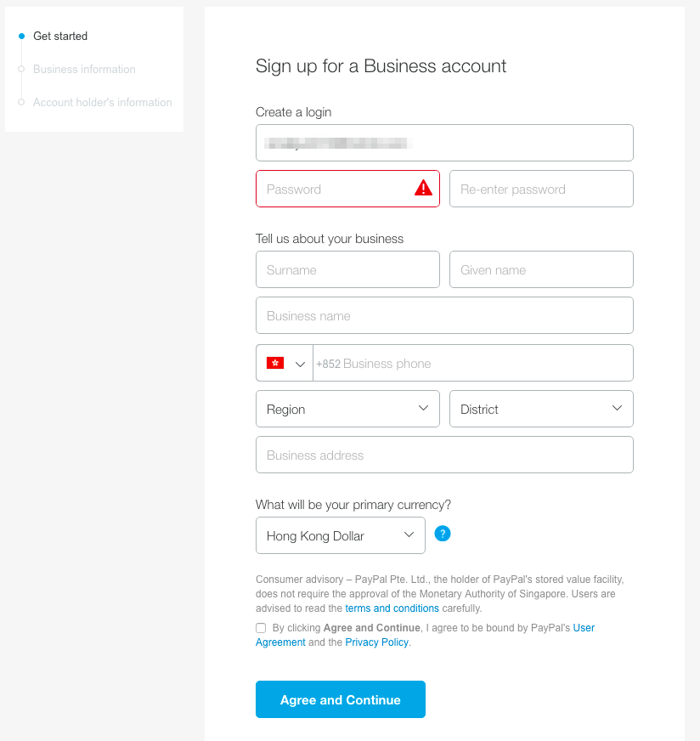This screenshot has height=741, width=700.
Task: Open the Hong Kong Dollar currency dropdown
Action: 341,535
